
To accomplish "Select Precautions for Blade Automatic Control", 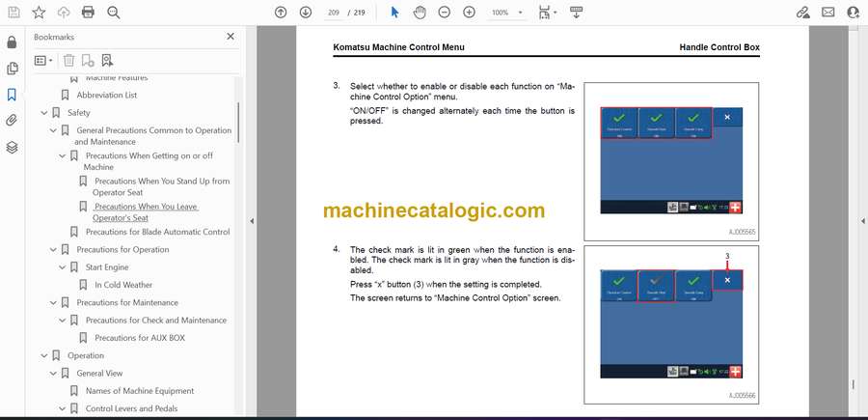I will [x=157, y=232].
